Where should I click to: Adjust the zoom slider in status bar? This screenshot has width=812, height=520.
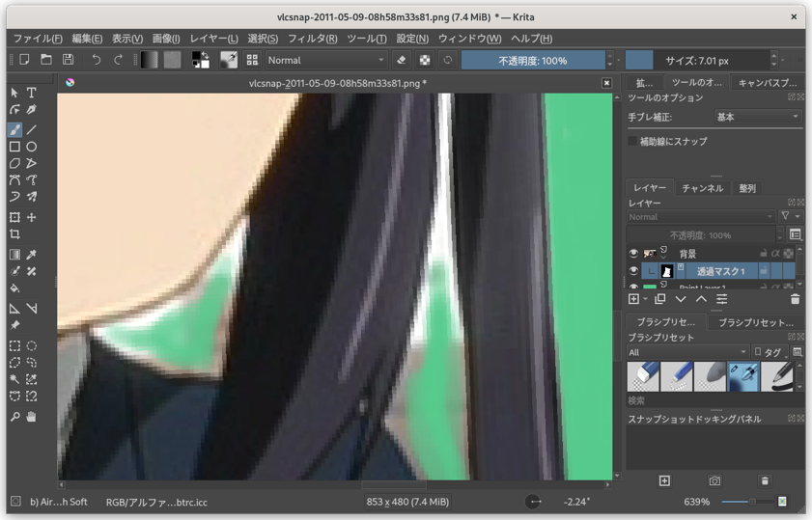(745, 502)
